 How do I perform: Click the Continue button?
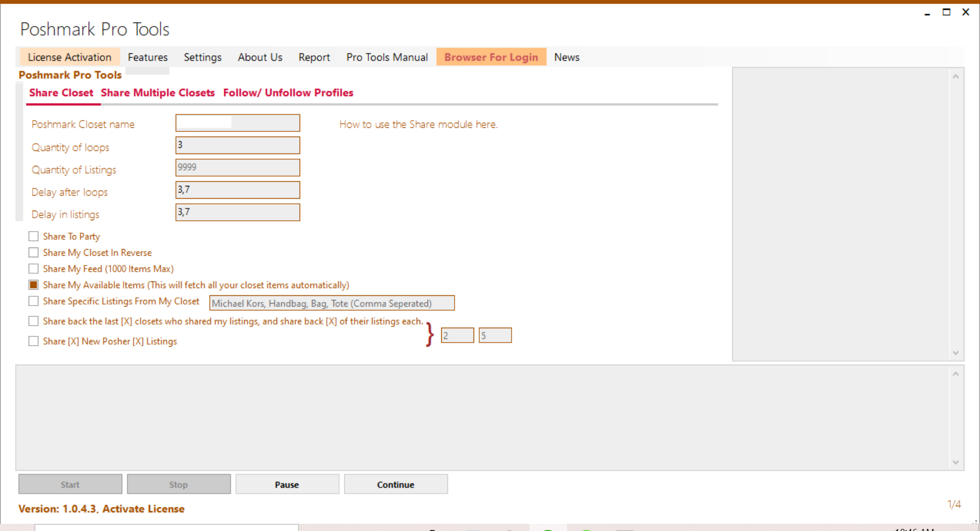point(396,484)
